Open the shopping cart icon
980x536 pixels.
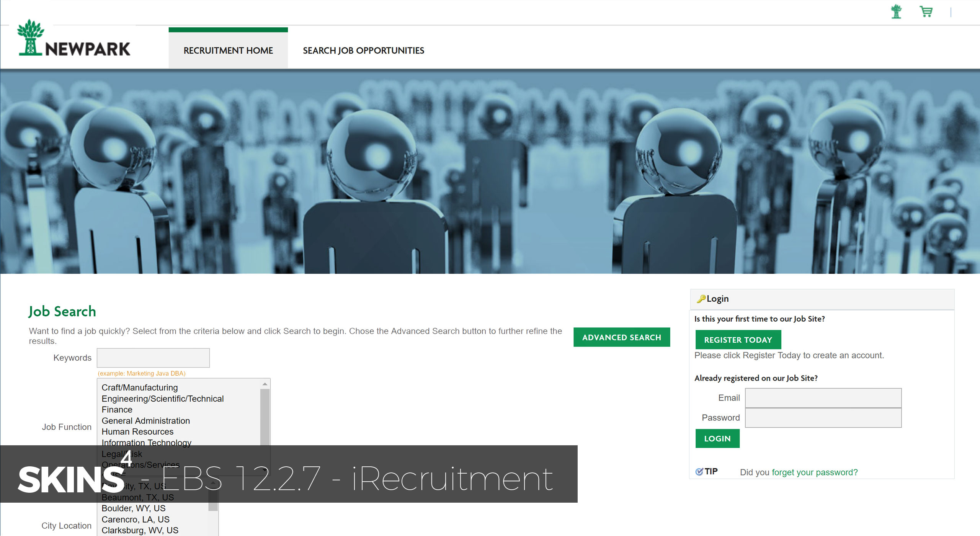coord(926,11)
